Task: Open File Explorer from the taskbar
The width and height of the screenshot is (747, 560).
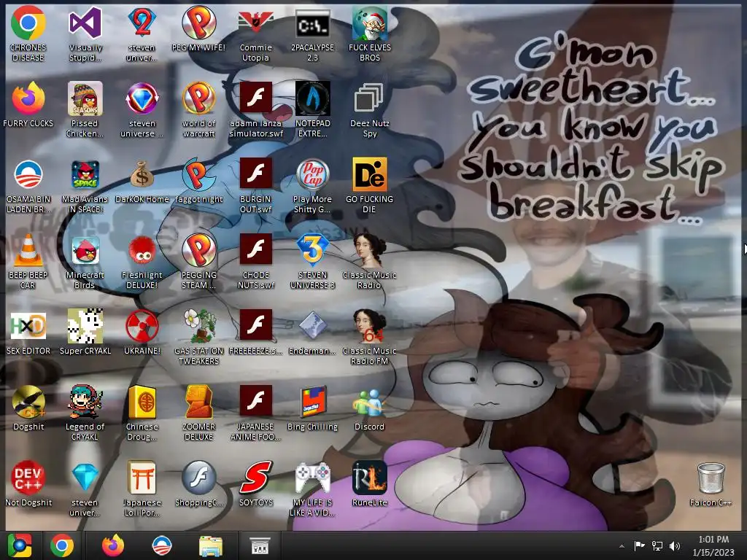Action: pos(211,546)
